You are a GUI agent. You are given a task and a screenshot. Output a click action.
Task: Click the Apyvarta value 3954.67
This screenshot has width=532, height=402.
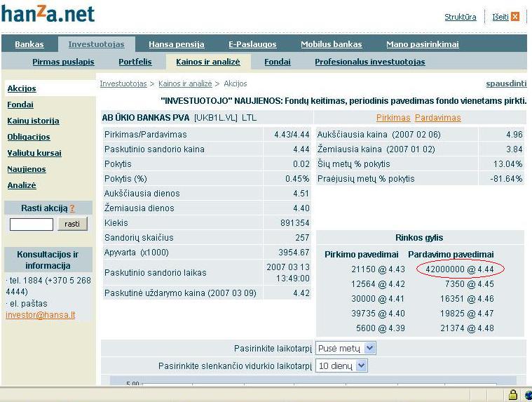click(294, 253)
